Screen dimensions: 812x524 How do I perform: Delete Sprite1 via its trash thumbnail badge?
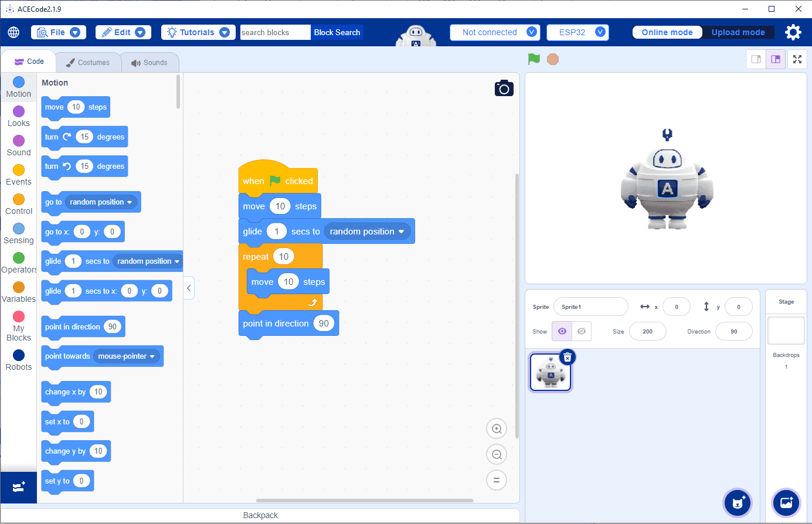pyautogui.click(x=567, y=357)
